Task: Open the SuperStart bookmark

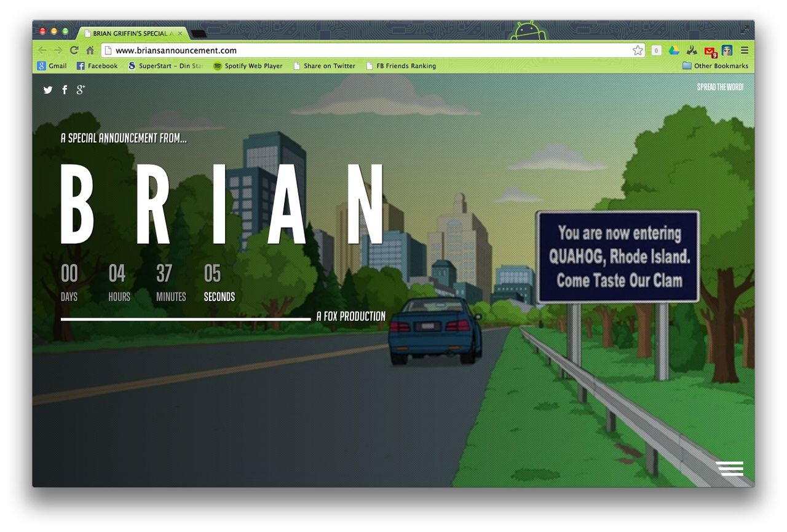Action: tap(166, 66)
